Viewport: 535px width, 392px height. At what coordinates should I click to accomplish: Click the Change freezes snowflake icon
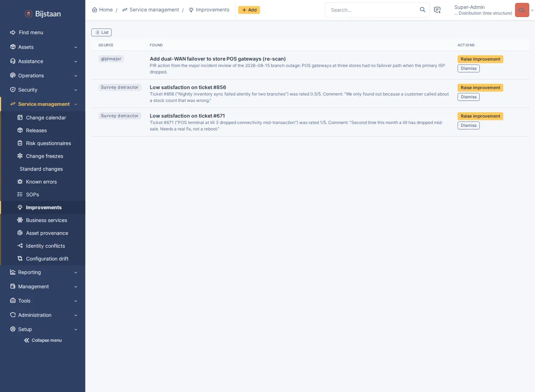pos(20,156)
